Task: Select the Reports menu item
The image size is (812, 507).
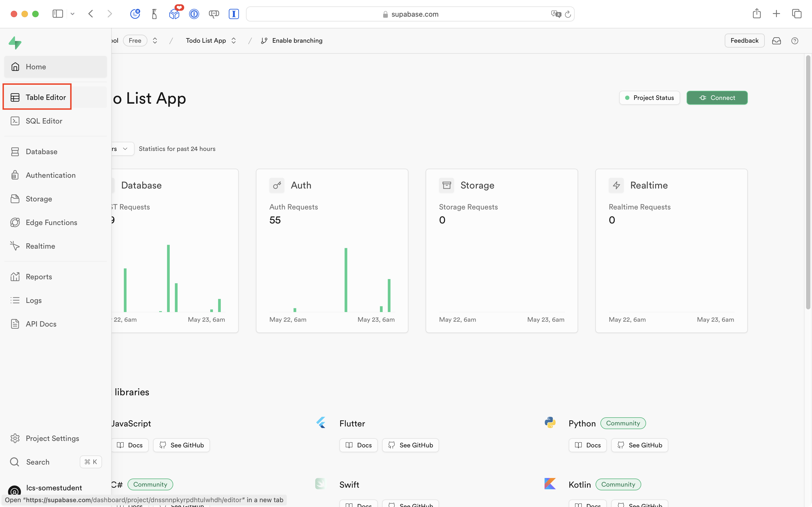Action: 39,277
